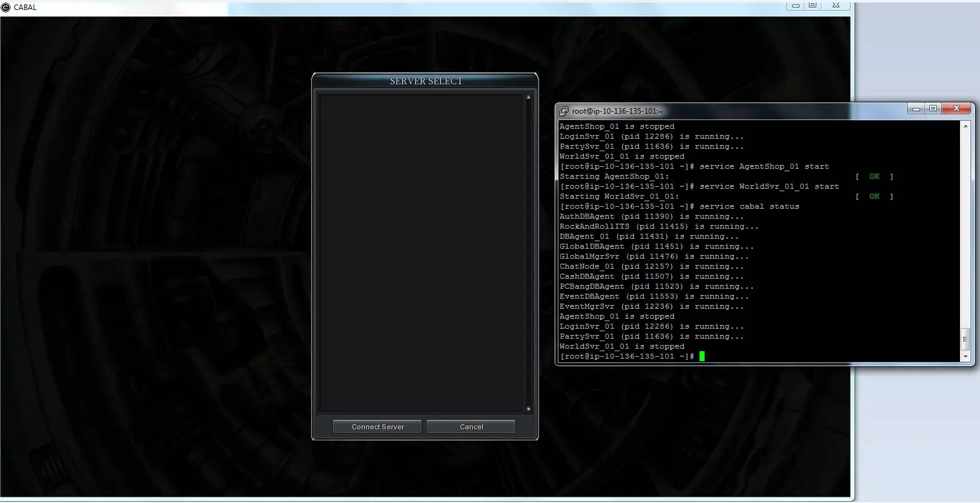Click the Cancel button in Server Select
980x503 pixels.
tap(471, 427)
